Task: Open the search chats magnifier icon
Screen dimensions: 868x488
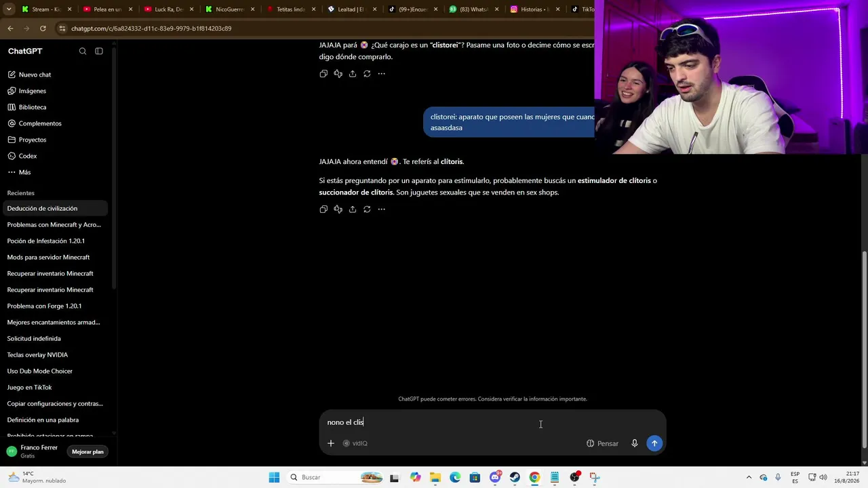Action: tap(83, 51)
